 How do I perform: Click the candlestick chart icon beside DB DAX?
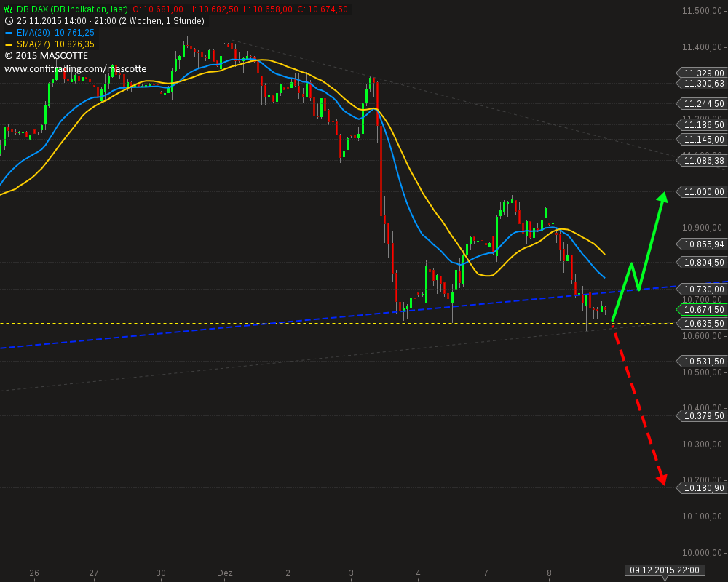[x=8, y=9]
